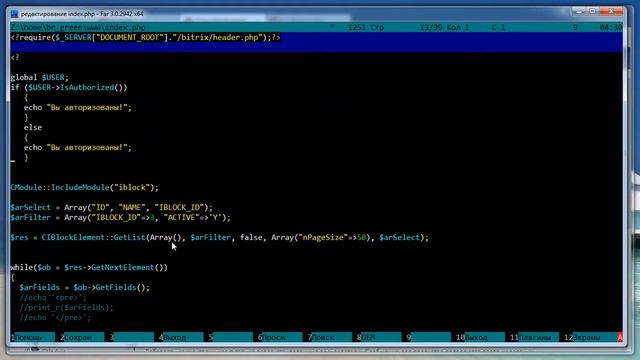640x360 pixels.
Task: Click the file path index.php in status line
Action: point(78,27)
